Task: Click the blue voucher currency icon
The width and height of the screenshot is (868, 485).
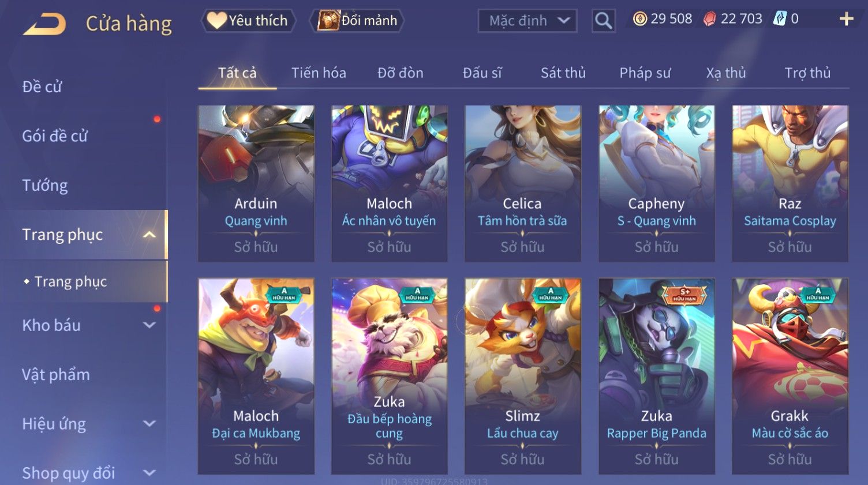Action: (780, 18)
